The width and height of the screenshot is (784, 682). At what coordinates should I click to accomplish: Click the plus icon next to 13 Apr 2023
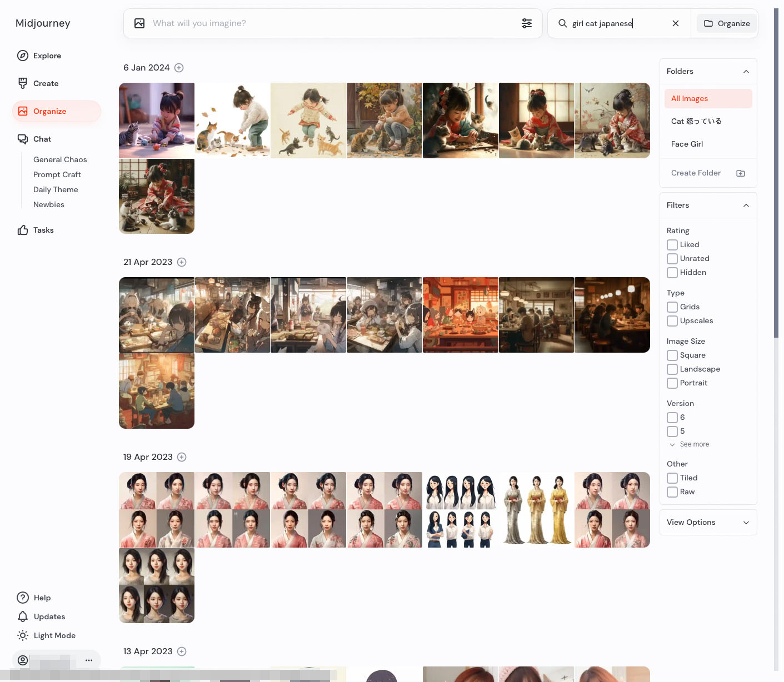pos(182,651)
